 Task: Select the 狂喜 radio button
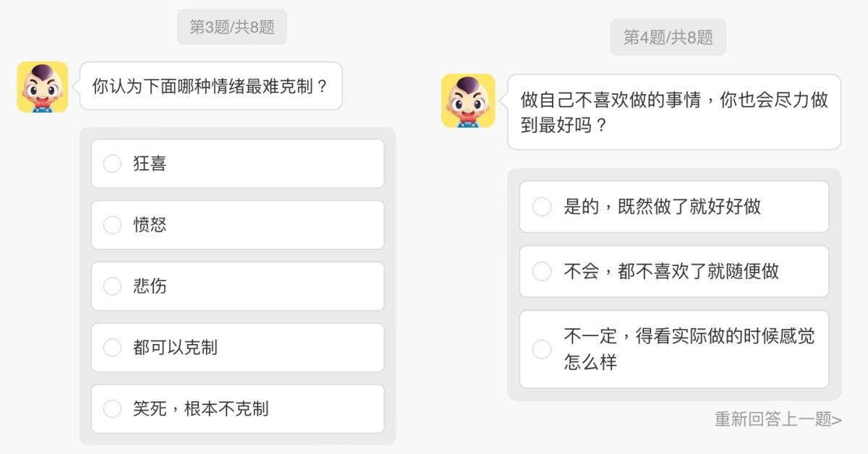[112, 164]
